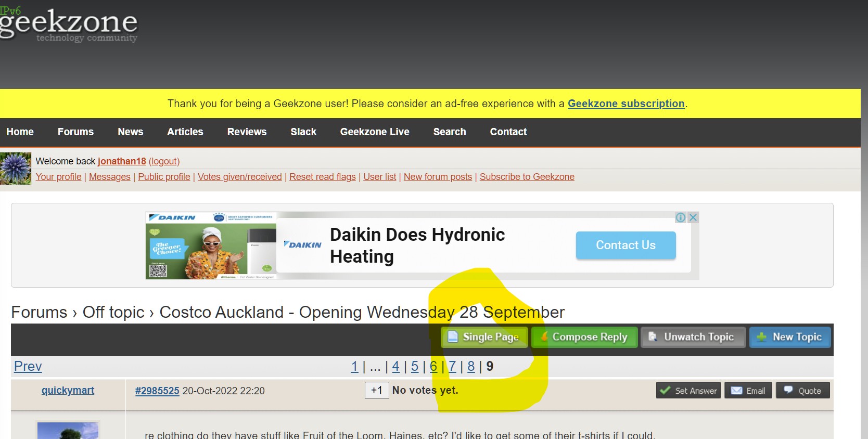
Task: Open the ad info icon
Action: pyautogui.click(x=681, y=217)
